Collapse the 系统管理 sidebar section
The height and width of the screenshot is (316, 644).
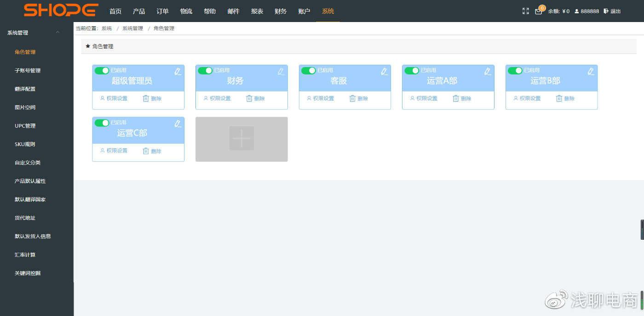tap(57, 33)
